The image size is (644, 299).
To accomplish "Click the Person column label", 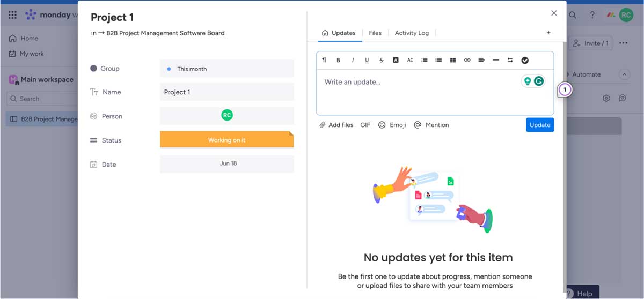I will tap(112, 116).
